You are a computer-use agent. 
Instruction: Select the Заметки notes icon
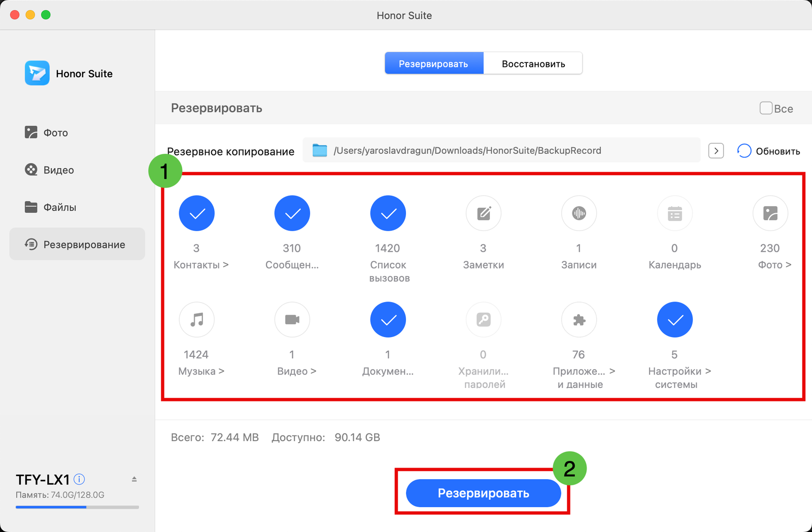pyautogui.click(x=484, y=213)
